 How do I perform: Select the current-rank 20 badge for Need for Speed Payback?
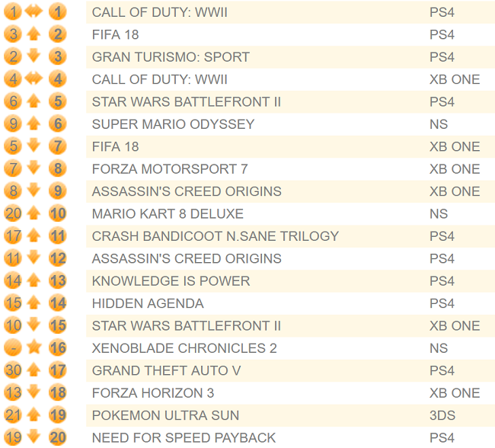(57, 437)
